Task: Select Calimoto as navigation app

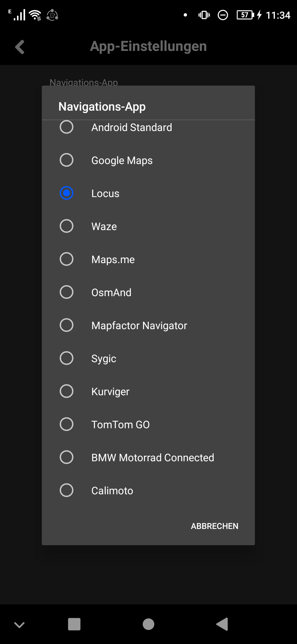Action: (x=67, y=490)
